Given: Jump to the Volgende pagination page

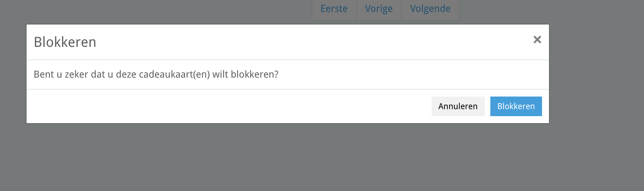Looking at the screenshot, I should point(430,9).
